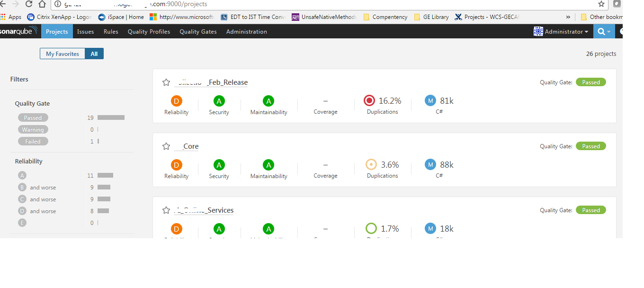Image resolution: width=644 pixels, height=288 pixels.
Task: Select the Projects menu tab
Action: [x=57, y=32]
